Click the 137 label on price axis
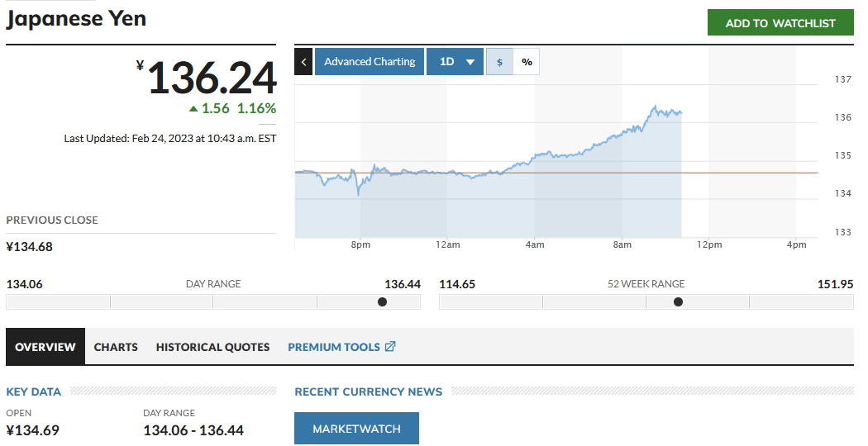 pyautogui.click(x=843, y=79)
